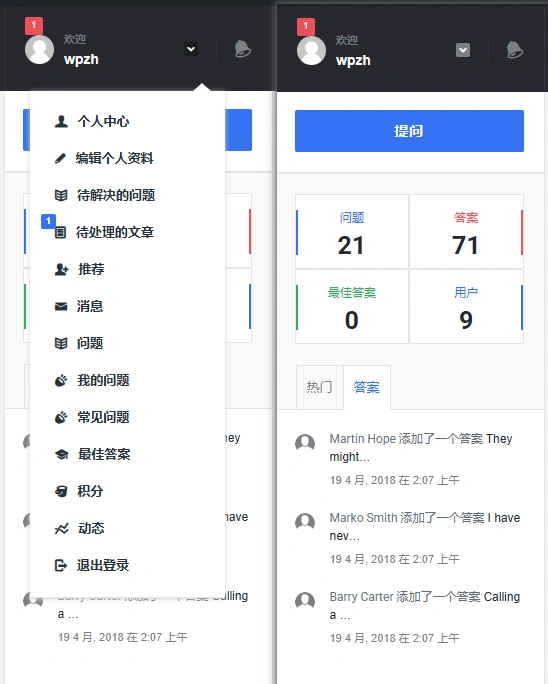
Task: Click the wpzh avatar in the right panel
Action: (311, 50)
